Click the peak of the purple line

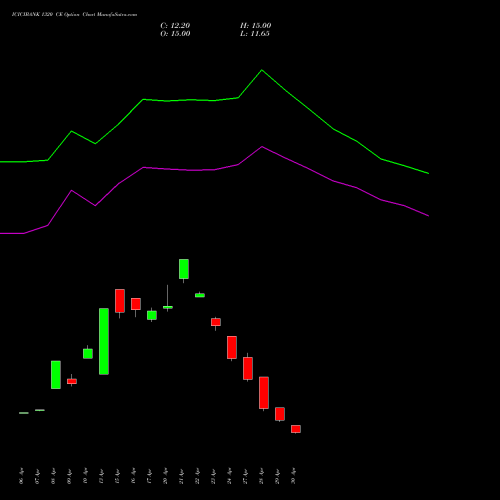(262, 147)
